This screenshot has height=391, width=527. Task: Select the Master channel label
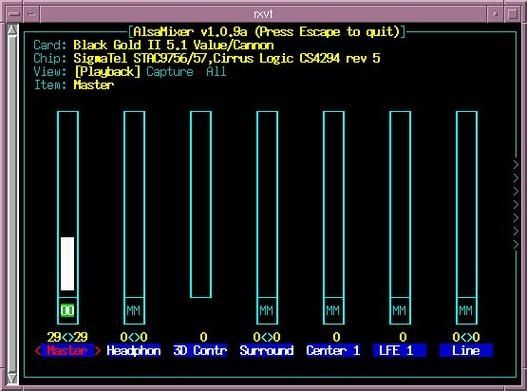click(68, 351)
